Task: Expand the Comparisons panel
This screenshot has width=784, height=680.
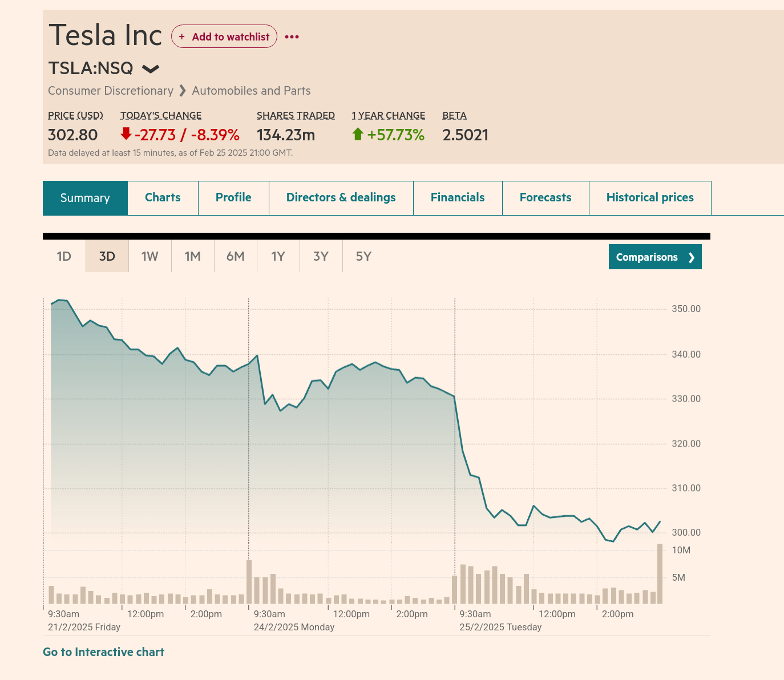Action: click(x=655, y=257)
